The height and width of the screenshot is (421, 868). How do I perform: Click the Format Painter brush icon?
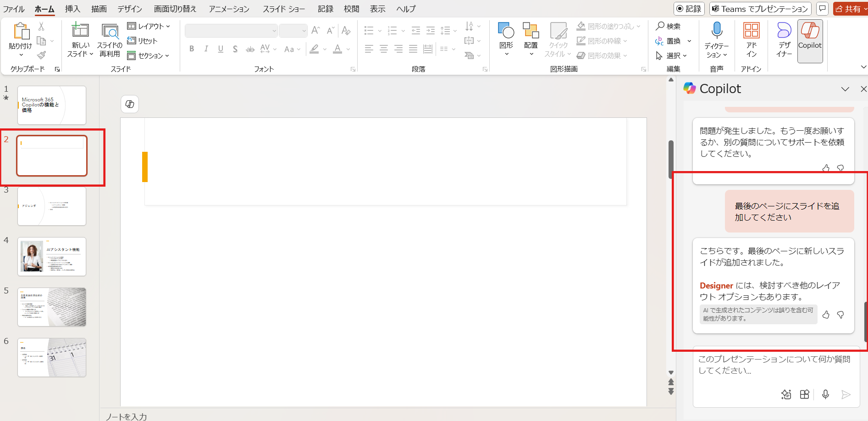(x=41, y=55)
